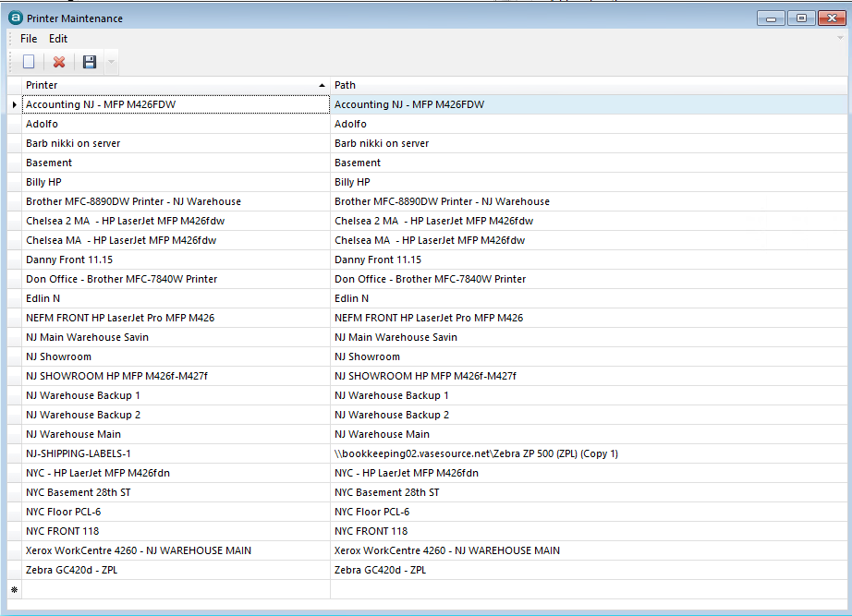Viewport: 852px width, 616px height.
Task: Click the new row asterisk marker
Action: pyautogui.click(x=14, y=589)
